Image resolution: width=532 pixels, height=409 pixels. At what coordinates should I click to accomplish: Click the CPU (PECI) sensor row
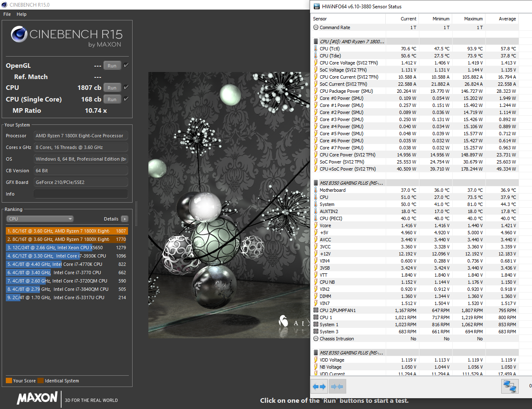[x=415, y=218]
